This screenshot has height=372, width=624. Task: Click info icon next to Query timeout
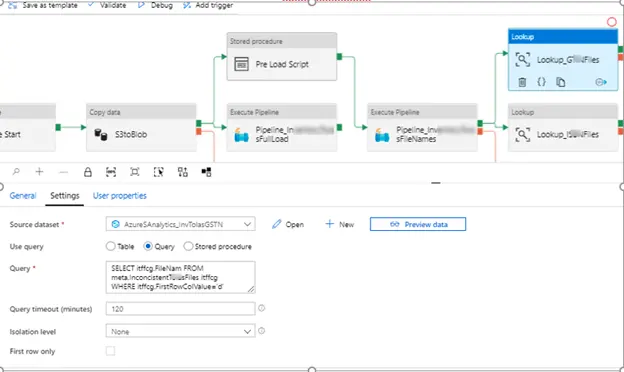[x=261, y=308]
